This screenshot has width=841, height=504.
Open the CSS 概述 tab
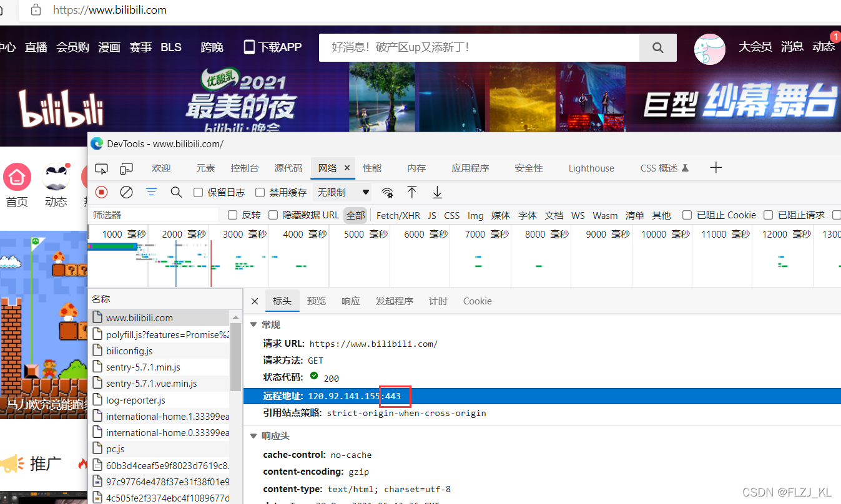664,168
